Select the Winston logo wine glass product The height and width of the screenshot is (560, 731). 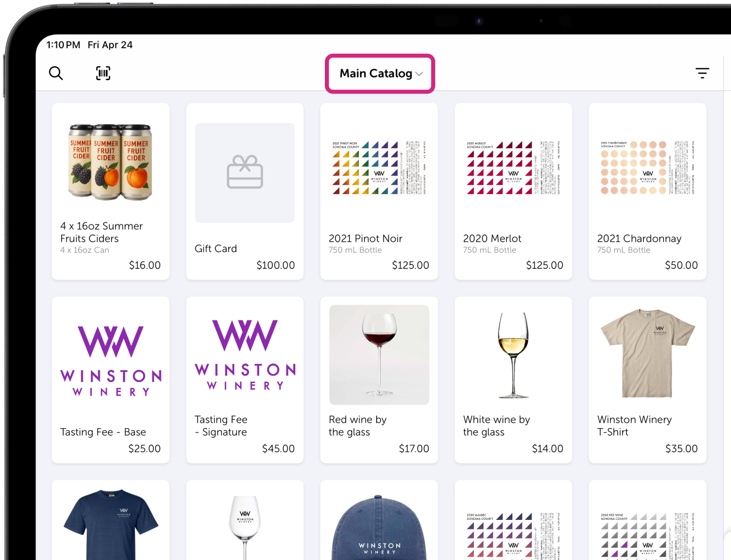245,527
